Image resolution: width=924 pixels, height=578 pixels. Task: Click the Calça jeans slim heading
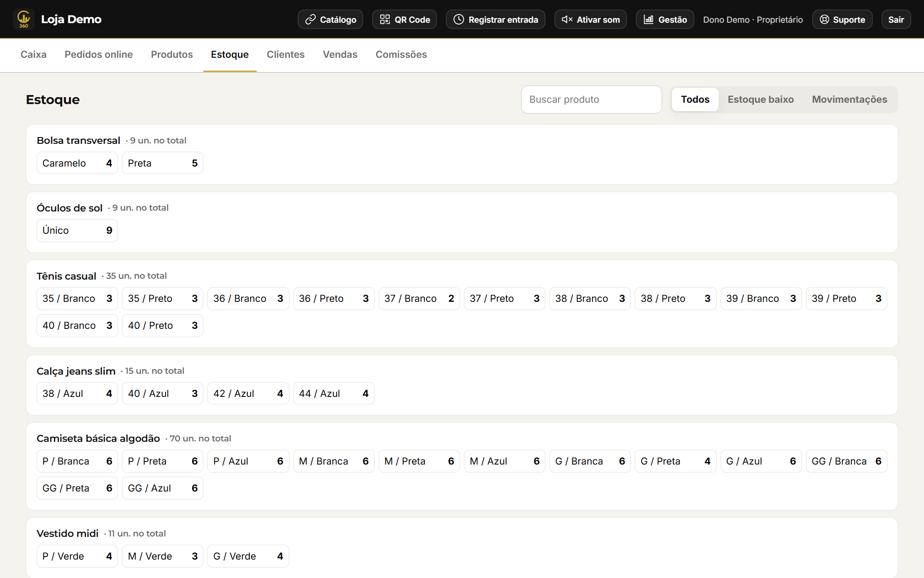click(x=76, y=371)
